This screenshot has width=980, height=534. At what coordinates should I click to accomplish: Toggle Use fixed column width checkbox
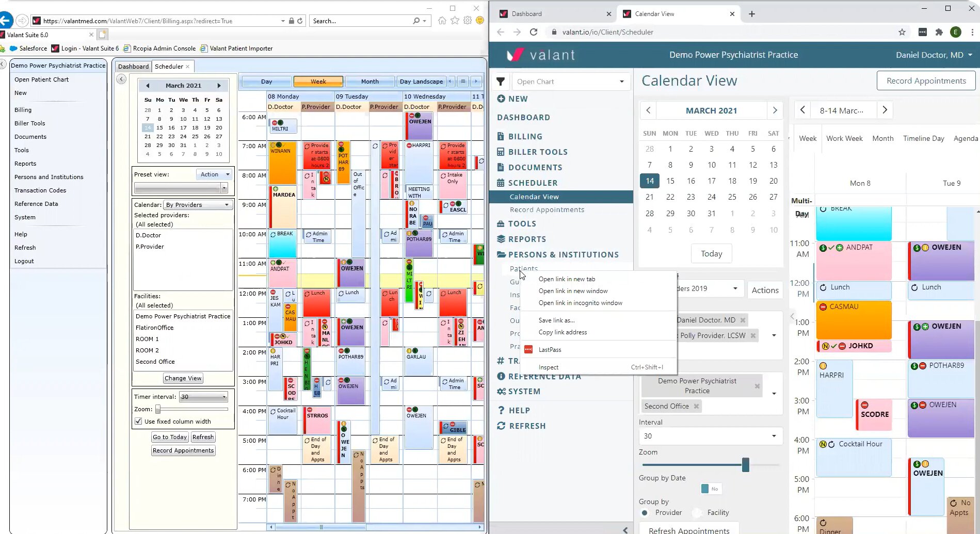tap(138, 422)
